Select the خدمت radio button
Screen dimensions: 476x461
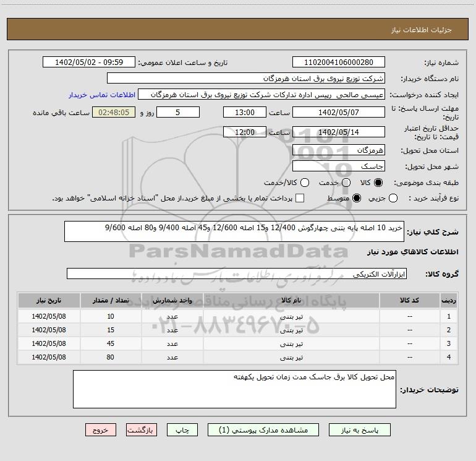(x=346, y=183)
